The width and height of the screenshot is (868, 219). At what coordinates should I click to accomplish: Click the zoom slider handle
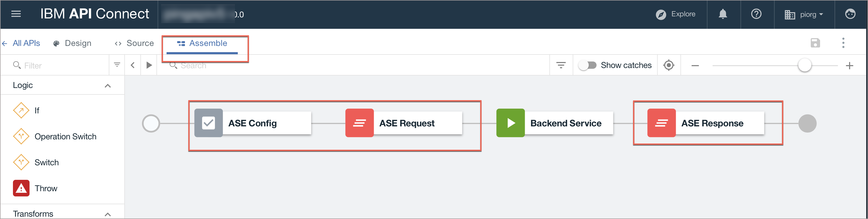(804, 65)
